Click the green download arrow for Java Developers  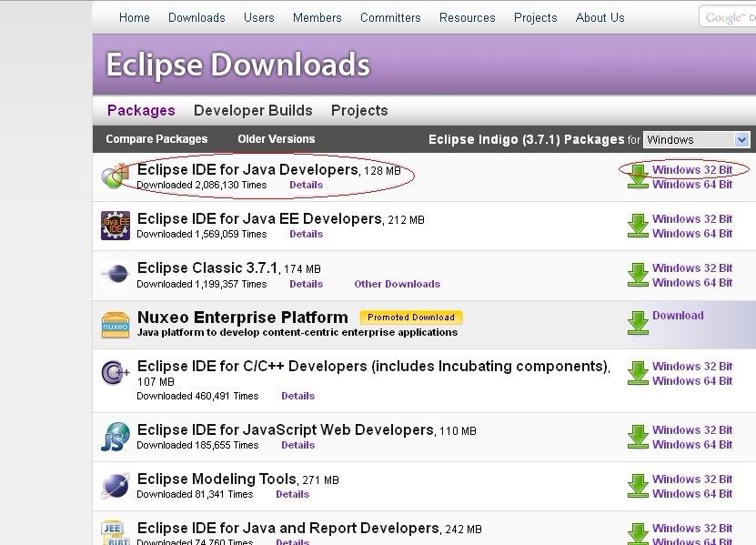pyautogui.click(x=638, y=177)
